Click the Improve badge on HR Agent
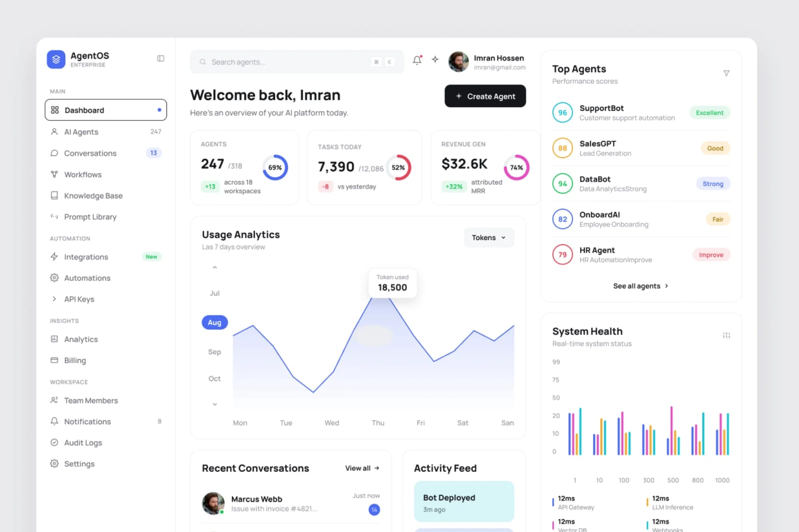Screen dimensions: 799x532 click(711, 255)
